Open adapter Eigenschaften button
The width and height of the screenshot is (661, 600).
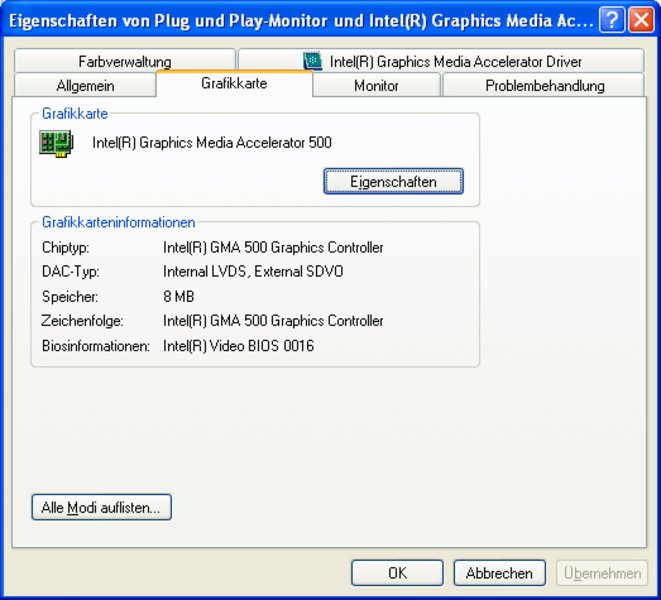tap(393, 181)
